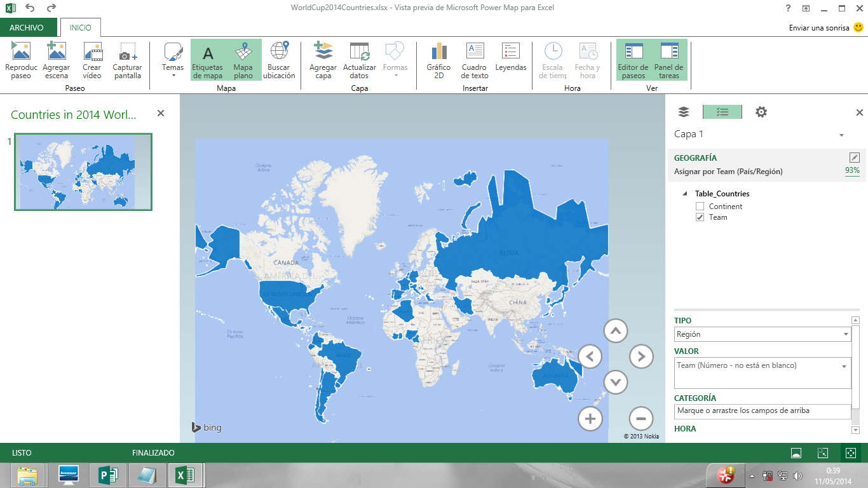Click the CATEGORÍA field drop box
Viewport: 868px width, 488px height.
763,411
